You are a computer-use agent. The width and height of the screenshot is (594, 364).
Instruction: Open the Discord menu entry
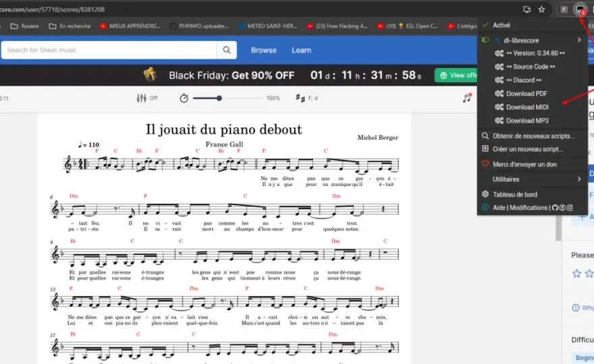524,80
